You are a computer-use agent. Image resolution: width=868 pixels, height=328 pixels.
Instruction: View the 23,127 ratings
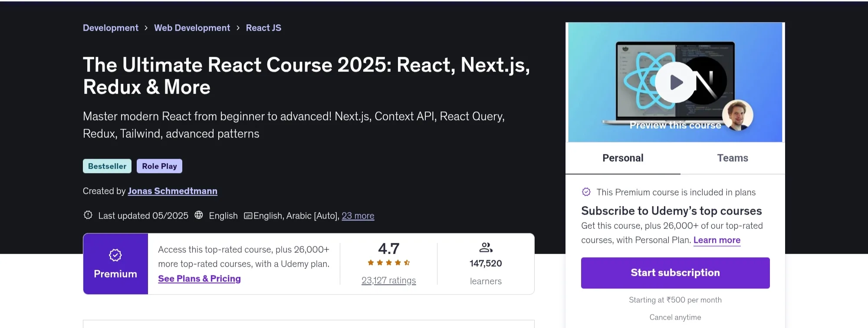pyautogui.click(x=388, y=280)
